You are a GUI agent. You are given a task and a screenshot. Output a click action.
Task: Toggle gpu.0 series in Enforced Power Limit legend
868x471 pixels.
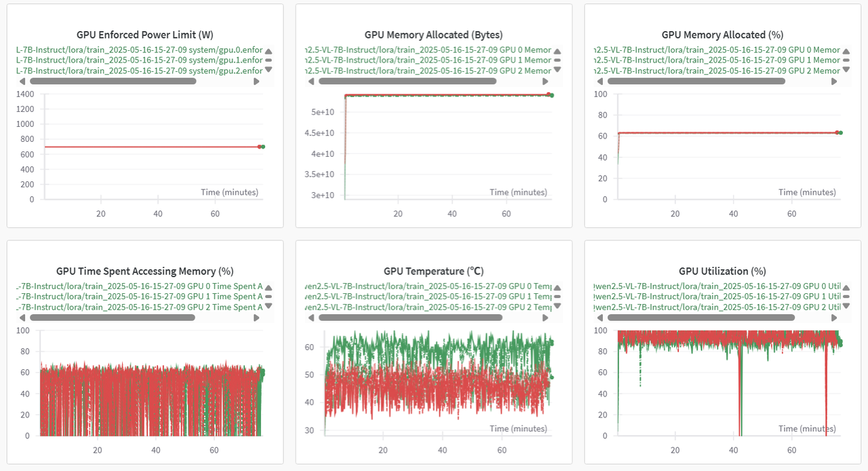139,50
